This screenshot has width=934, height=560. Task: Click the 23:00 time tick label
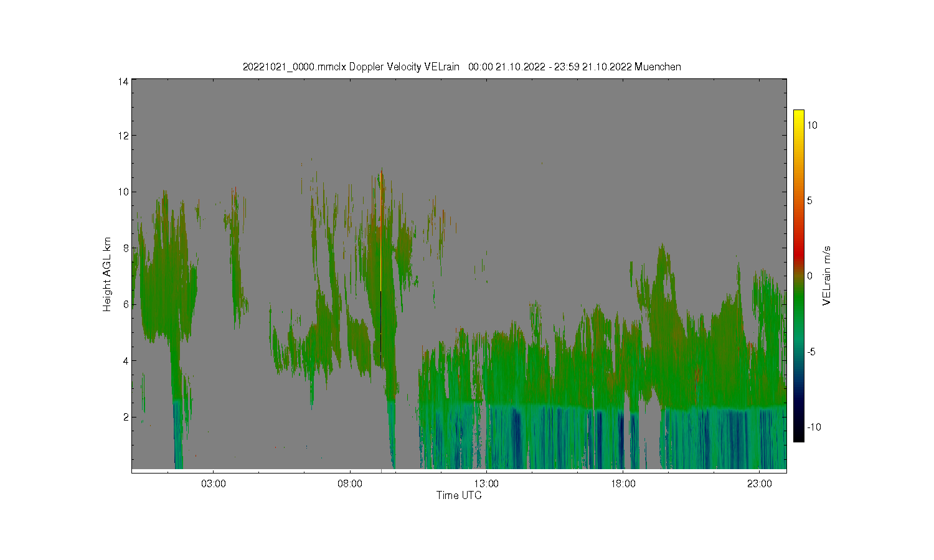[x=759, y=483]
